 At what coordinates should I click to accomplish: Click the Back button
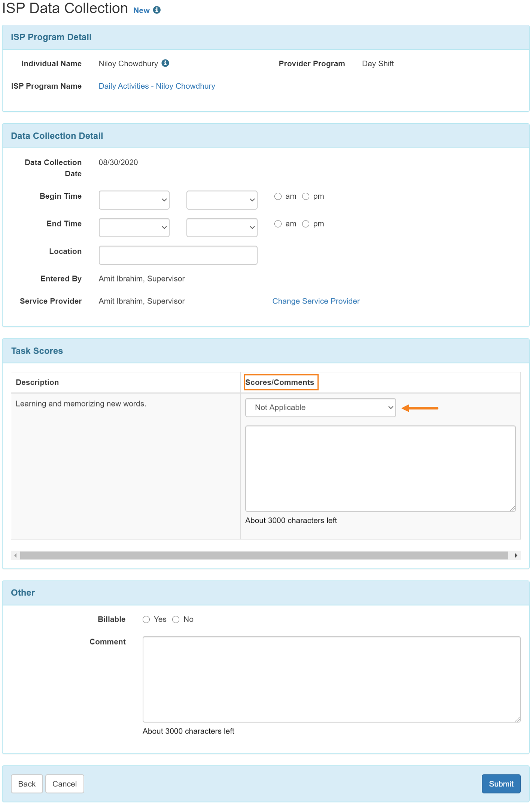point(27,784)
